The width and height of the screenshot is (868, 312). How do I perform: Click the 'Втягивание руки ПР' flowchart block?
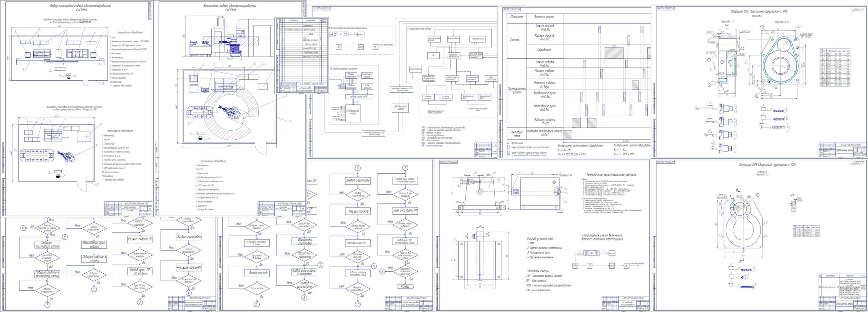pyautogui.click(x=357, y=242)
